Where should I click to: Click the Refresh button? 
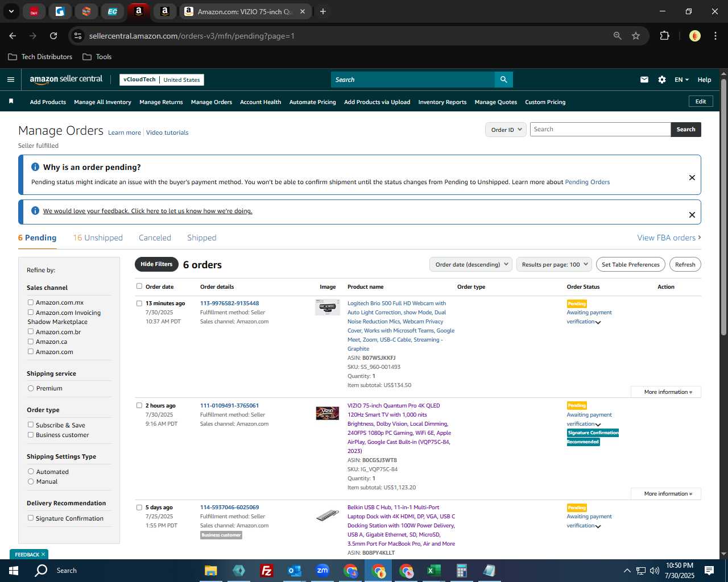(685, 264)
